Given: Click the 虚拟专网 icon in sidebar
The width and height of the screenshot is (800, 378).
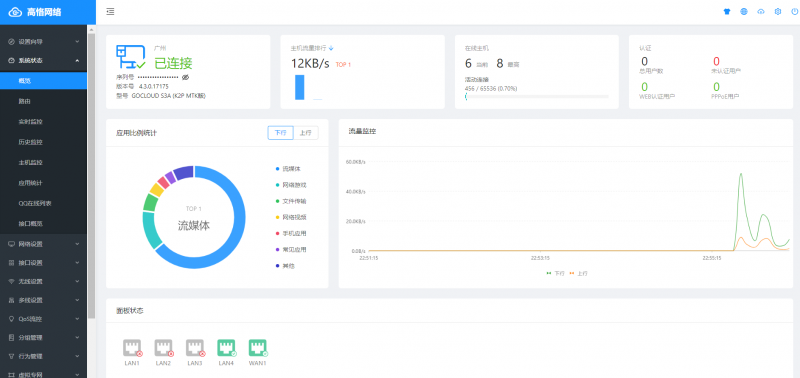Looking at the screenshot, I should (12, 375).
